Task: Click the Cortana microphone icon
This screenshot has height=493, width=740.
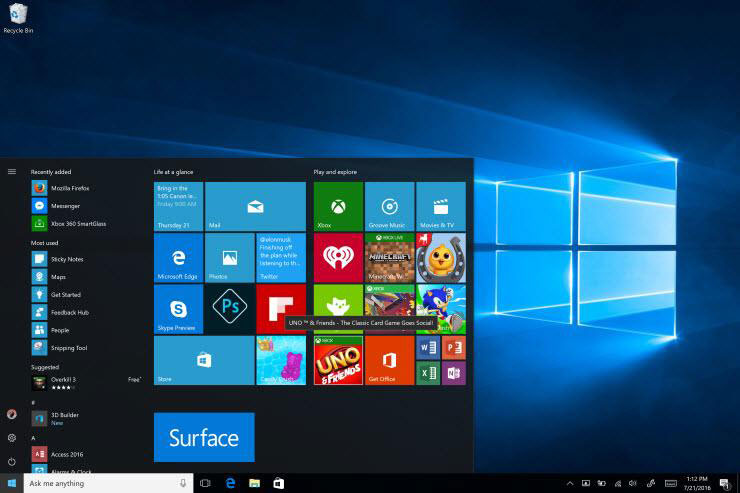Action: pyautogui.click(x=183, y=483)
